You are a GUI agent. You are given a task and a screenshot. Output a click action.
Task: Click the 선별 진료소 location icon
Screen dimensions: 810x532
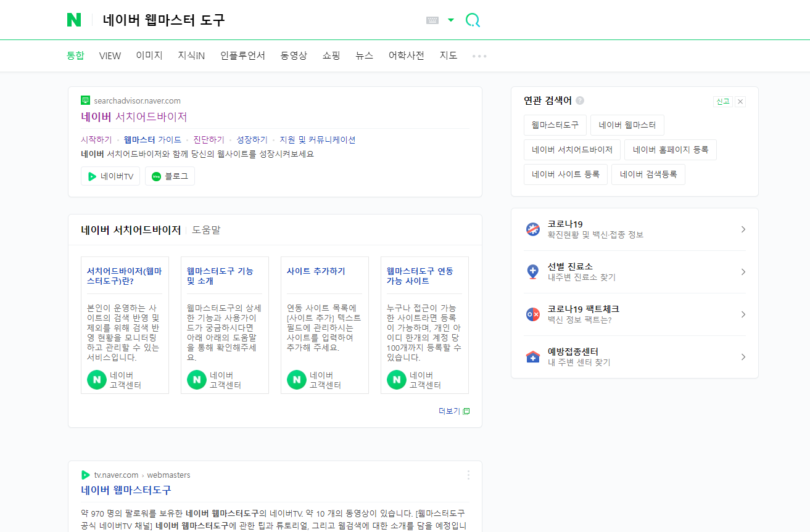click(533, 272)
